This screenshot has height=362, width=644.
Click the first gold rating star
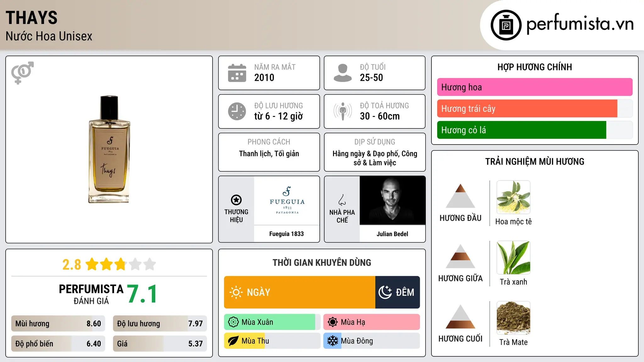(x=92, y=264)
